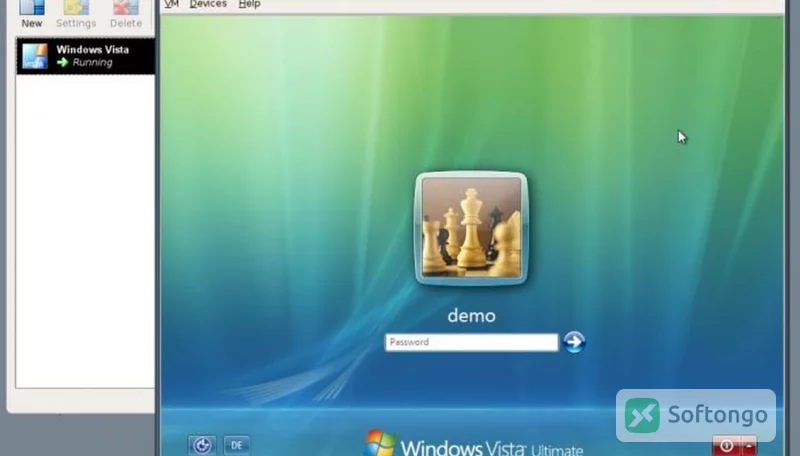Expand the shutdown options arrow

pos(749,446)
